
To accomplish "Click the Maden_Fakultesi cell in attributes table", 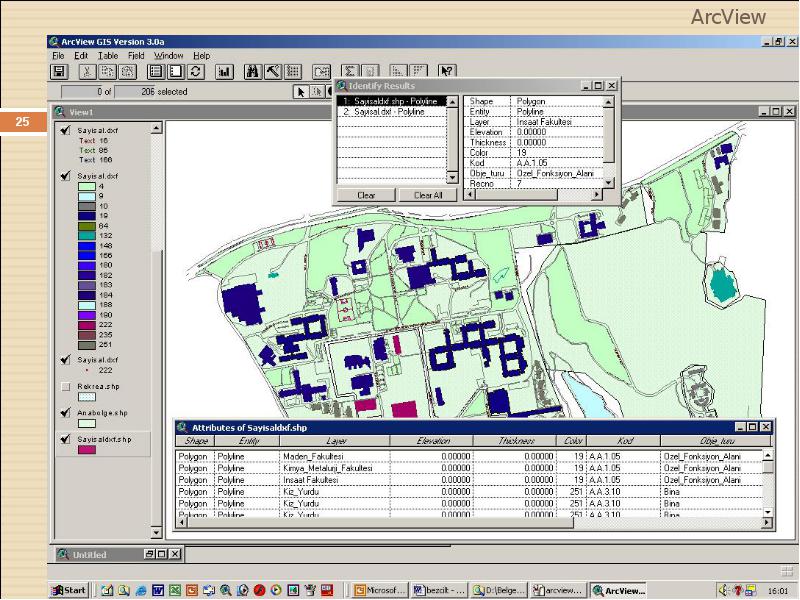I will pyautogui.click(x=335, y=456).
